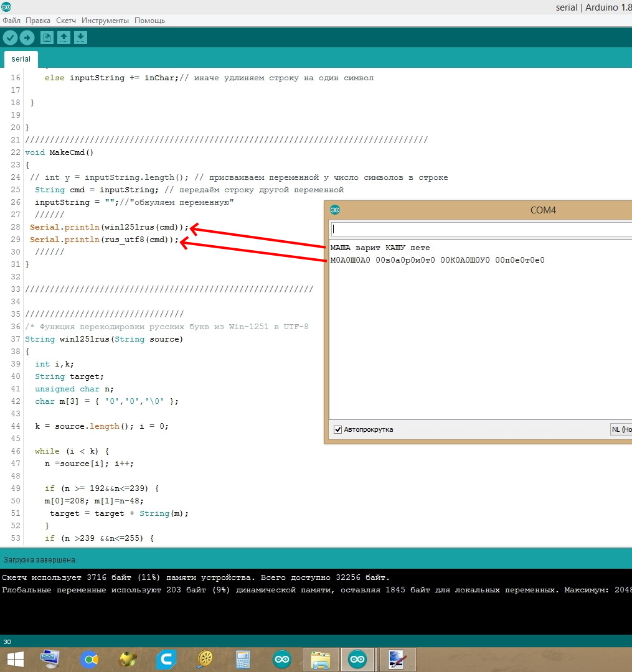Click 'String win1251rus(String source)' function header
This screenshot has height=672, width=632.
pos(104,339)
